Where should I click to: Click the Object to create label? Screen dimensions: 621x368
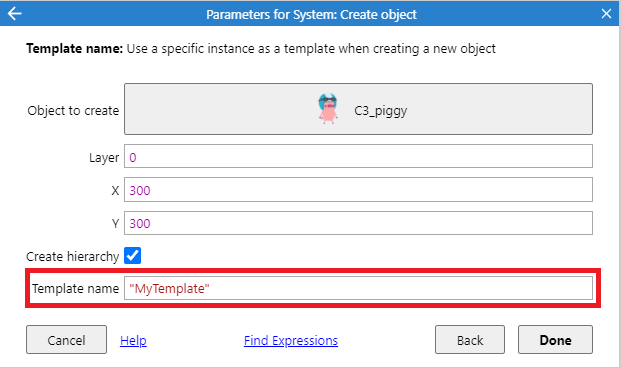(73, 111)
